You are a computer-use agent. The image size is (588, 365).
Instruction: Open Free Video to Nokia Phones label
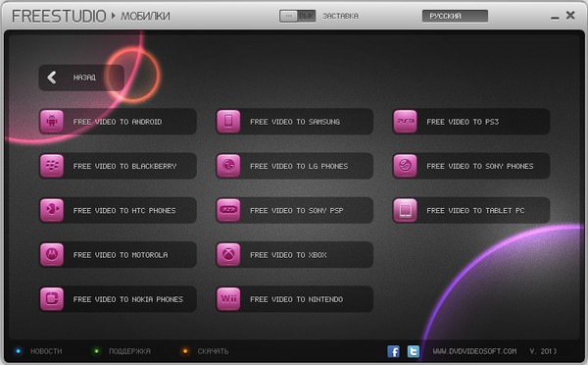point(128,299)
